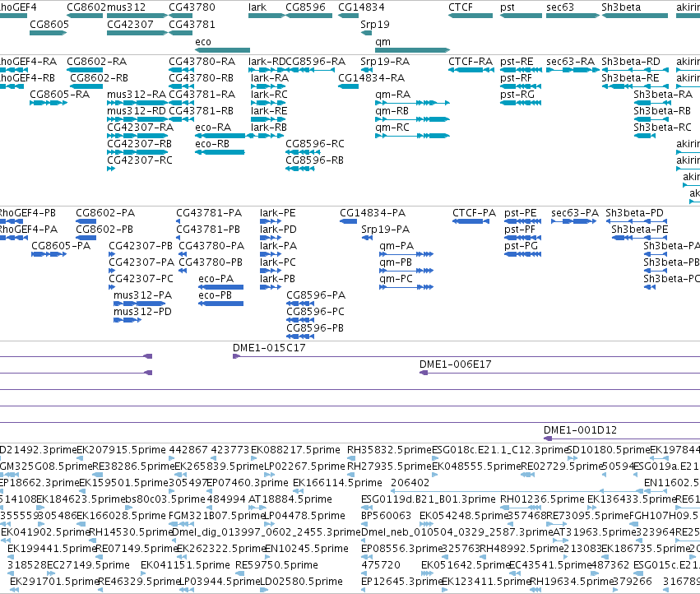This screenshot has height=594, width=700.
Task: Click the purple DME1-006E17 start arrow
Action: pyautogui.click(x=424, y=373)
